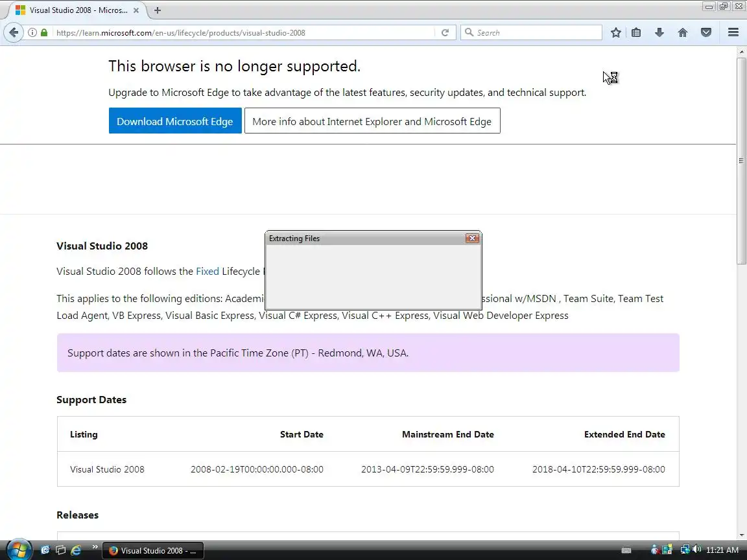This screenshot has height=560, width=747.
Task: Select the 2018-04-10T22:59:59.999-08:00 extended end value
Action: tap(599, 469)
